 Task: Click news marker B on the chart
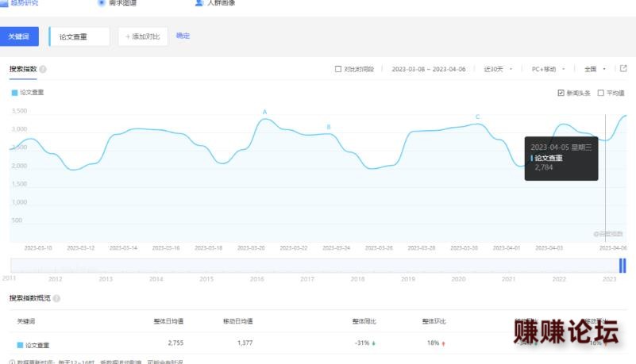(x=329, y=127)
